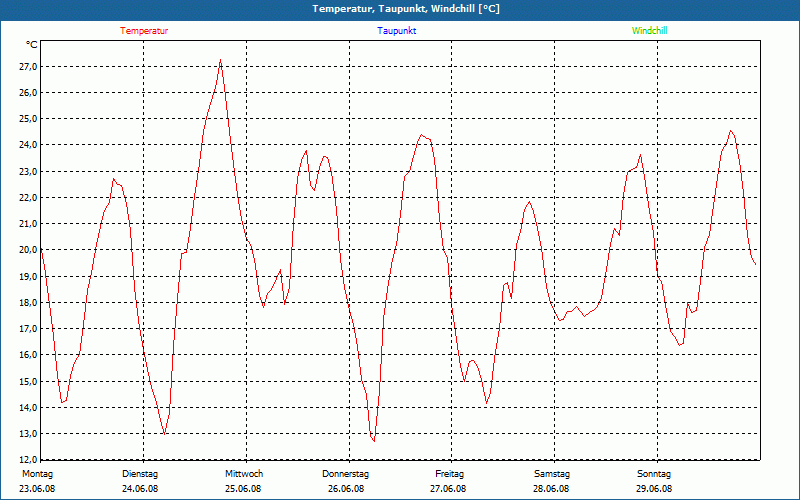Click the 14,0 y-axis value
The height and width of the screenshot is (500, 800).
pyautogui.click(x=29, y=407)
